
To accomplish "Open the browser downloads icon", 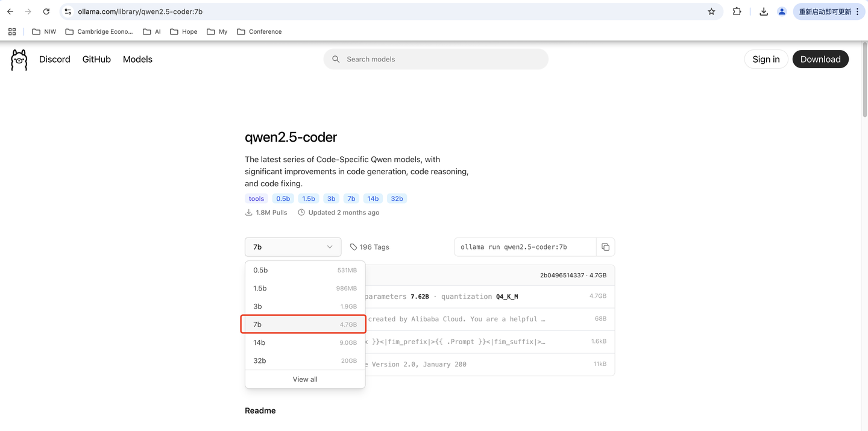I will [764, 11].
